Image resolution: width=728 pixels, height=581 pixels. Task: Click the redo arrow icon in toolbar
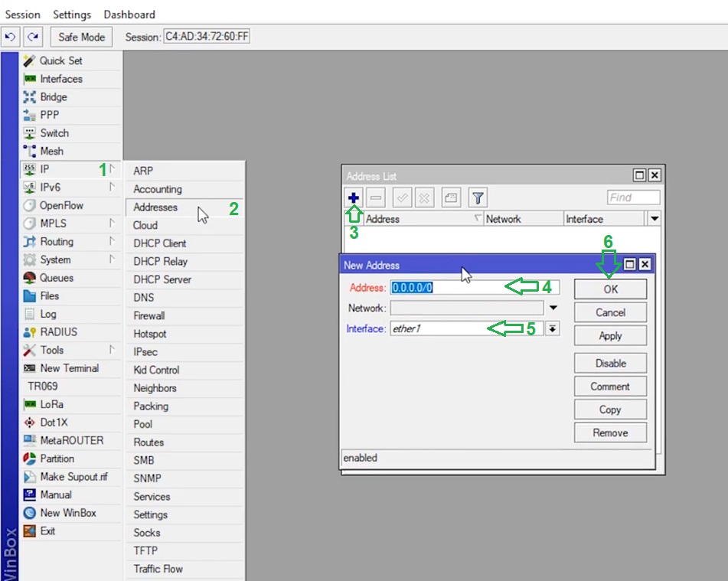33,37
